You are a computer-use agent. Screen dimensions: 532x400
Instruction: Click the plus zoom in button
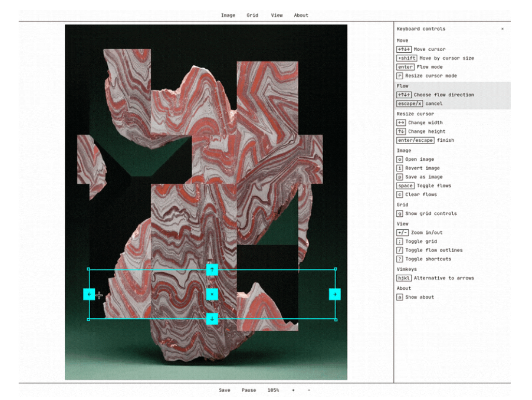[293, 390]
